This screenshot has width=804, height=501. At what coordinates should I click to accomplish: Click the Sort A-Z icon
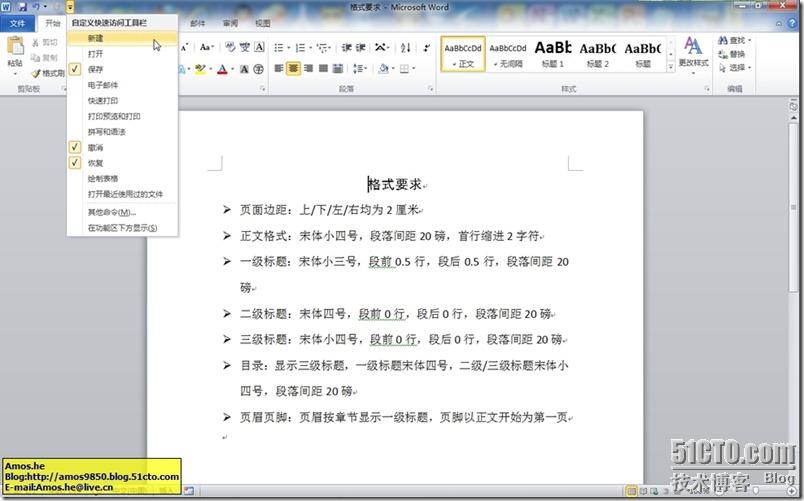pyautogui.click(x=406, y=48)
